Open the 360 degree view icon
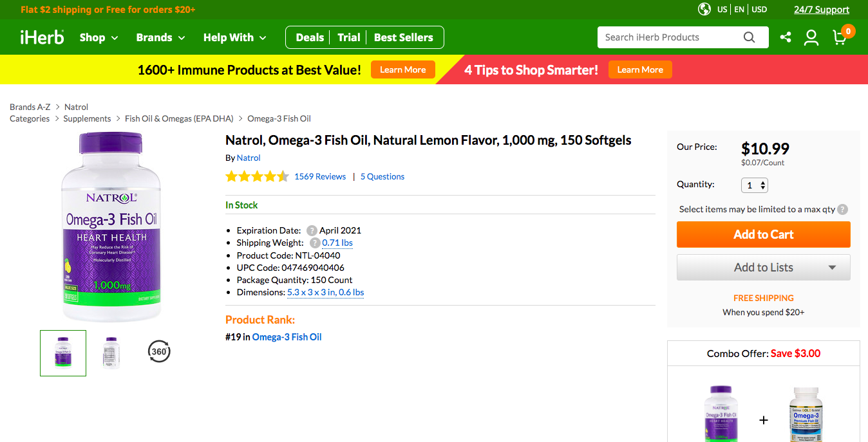Viewport: 868px width, 442px height. [159, 351]
